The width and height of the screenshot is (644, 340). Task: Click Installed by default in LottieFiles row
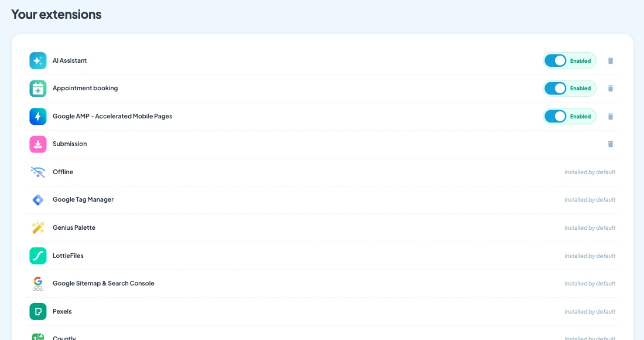[x=590, y=256]
